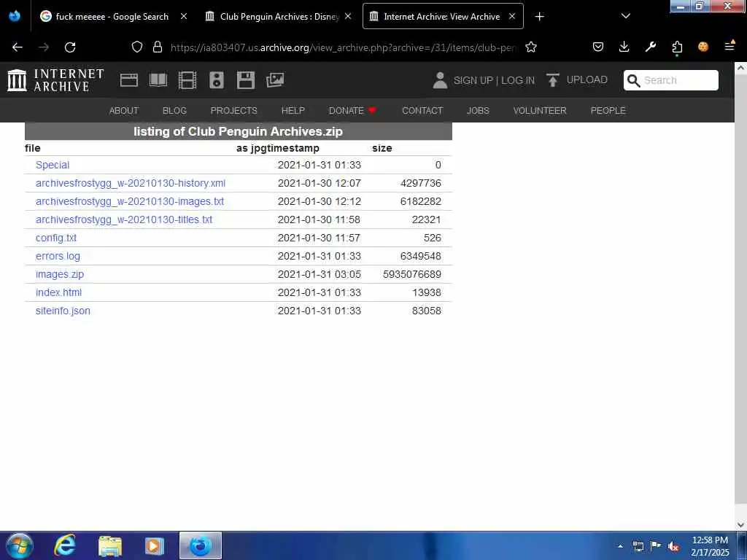
Task: Click the SIGN UP | LOG IN link
Action: click(x=494, y=80)
